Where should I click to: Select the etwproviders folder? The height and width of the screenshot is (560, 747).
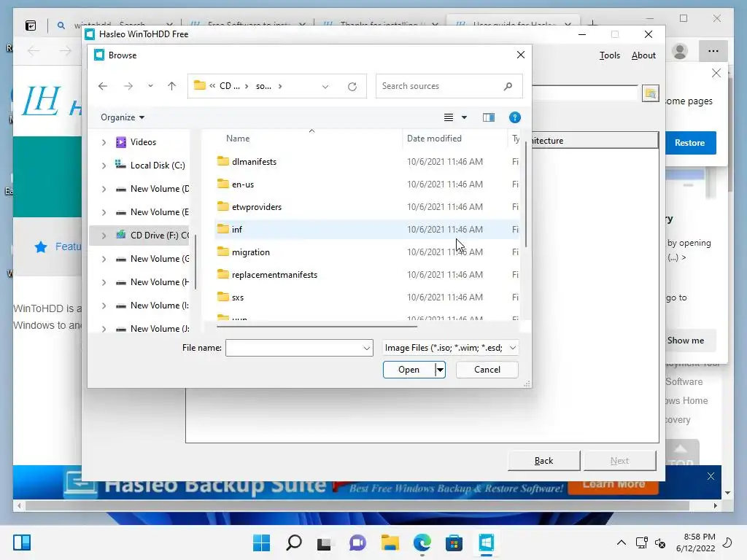pyautogui.click(x=256, y=206)
